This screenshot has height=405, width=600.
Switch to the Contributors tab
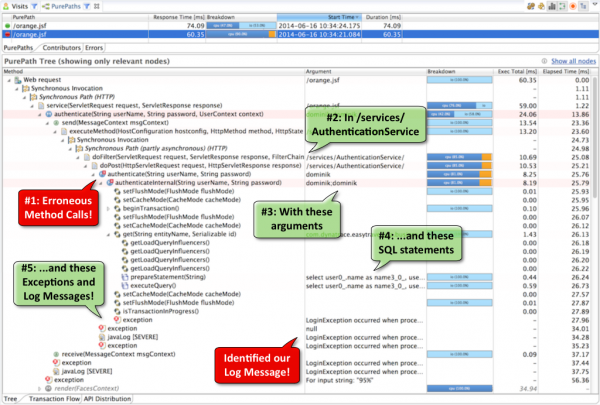pyautogui.click(x=62, y=48)
